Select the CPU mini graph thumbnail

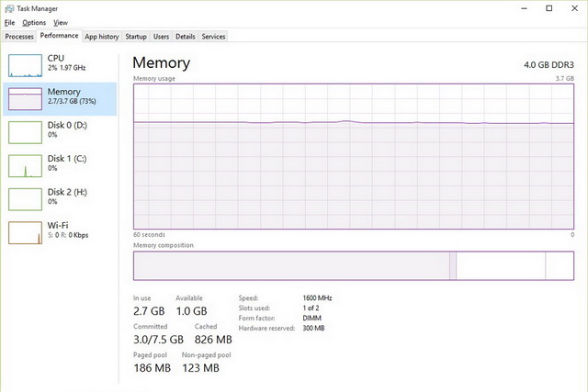point(25,64)
